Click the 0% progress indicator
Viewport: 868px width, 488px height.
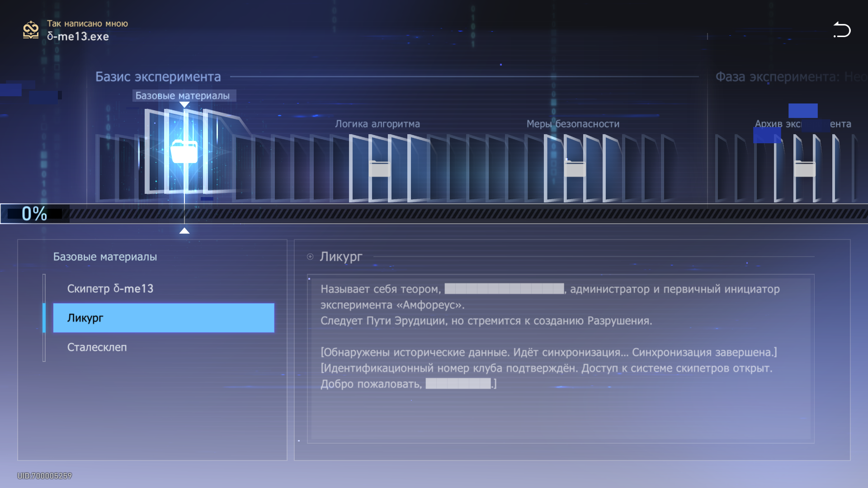[34, 214]
